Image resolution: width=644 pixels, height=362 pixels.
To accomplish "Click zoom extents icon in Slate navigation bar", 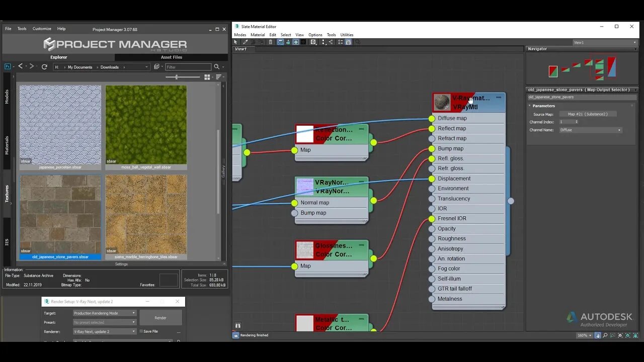I will (620, 335).
